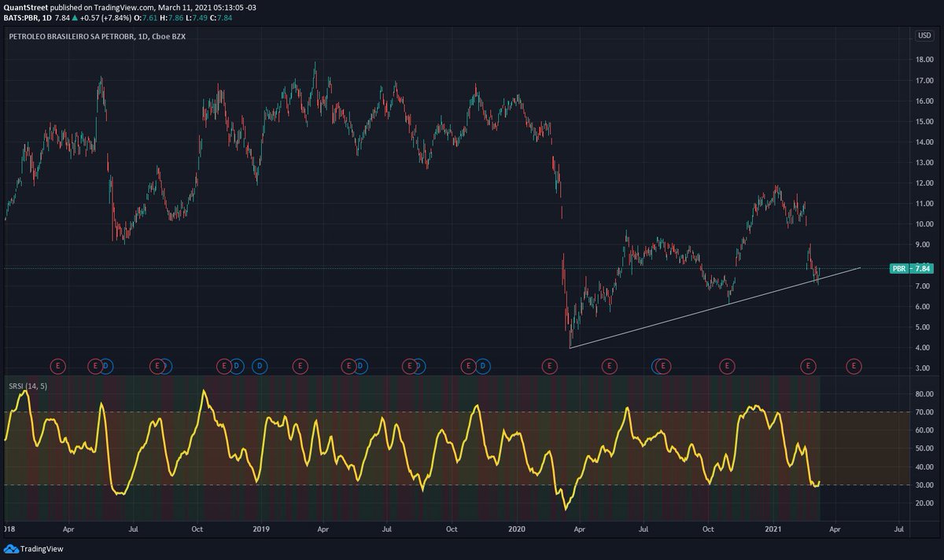Click the 18.00 price axis label
Image resolution: width=944 pixels, height=560 pixels.
pos(924,60)
